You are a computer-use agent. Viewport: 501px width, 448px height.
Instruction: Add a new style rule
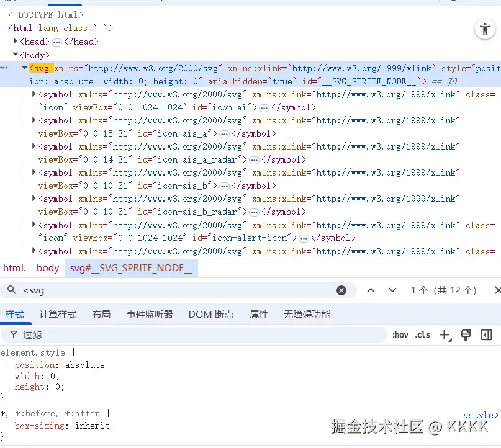pos(445,335)
